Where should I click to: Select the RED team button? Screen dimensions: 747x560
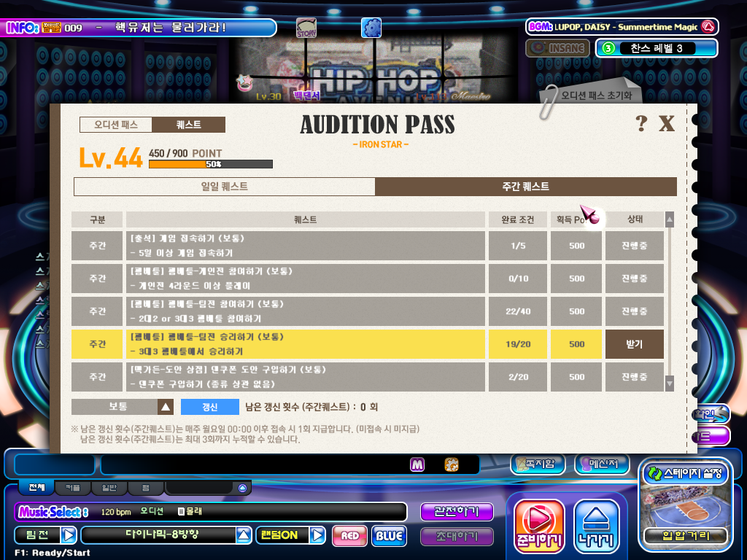tap(349, 536)
